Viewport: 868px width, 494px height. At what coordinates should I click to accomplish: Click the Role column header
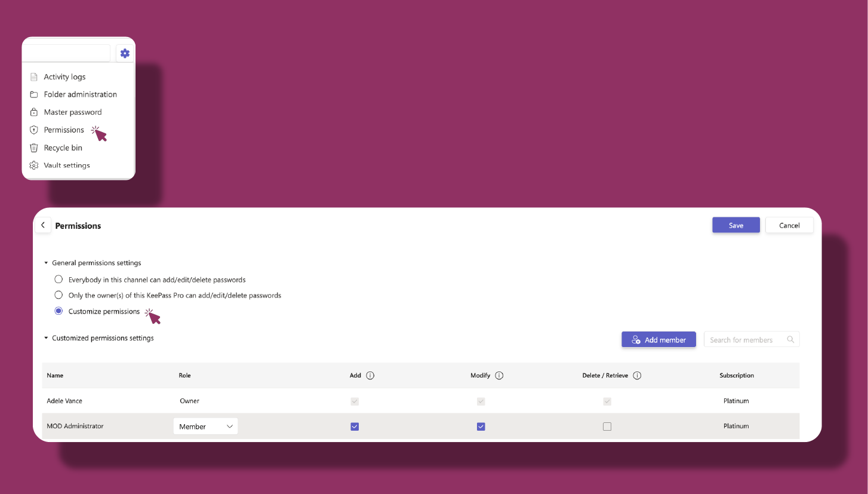click(184, 376)
